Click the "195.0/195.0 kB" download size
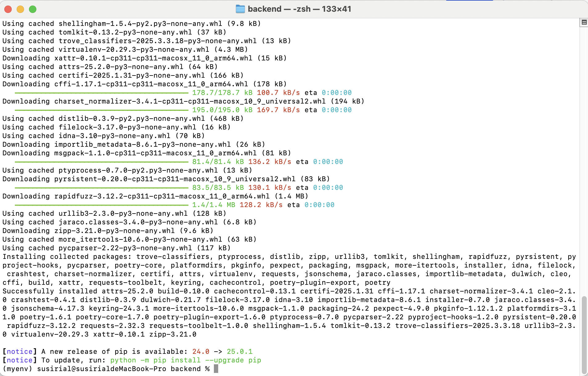The width and height of the screenshot is (588, 376). (x=222, y=110)
